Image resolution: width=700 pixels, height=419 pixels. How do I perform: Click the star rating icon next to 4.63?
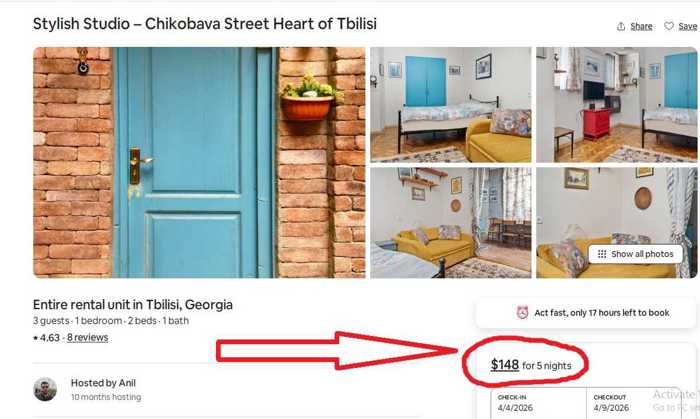click(35, 338)
